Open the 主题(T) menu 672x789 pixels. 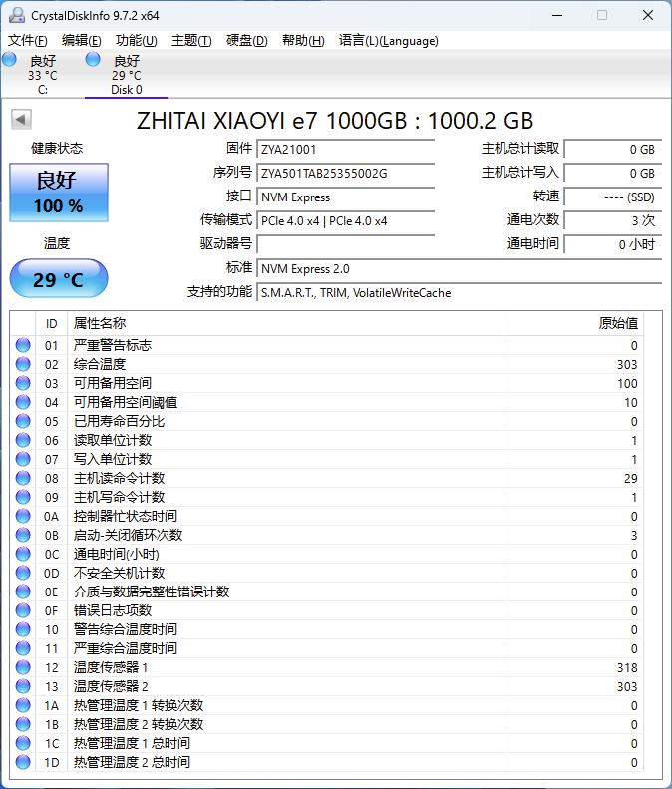coord(191,40)
